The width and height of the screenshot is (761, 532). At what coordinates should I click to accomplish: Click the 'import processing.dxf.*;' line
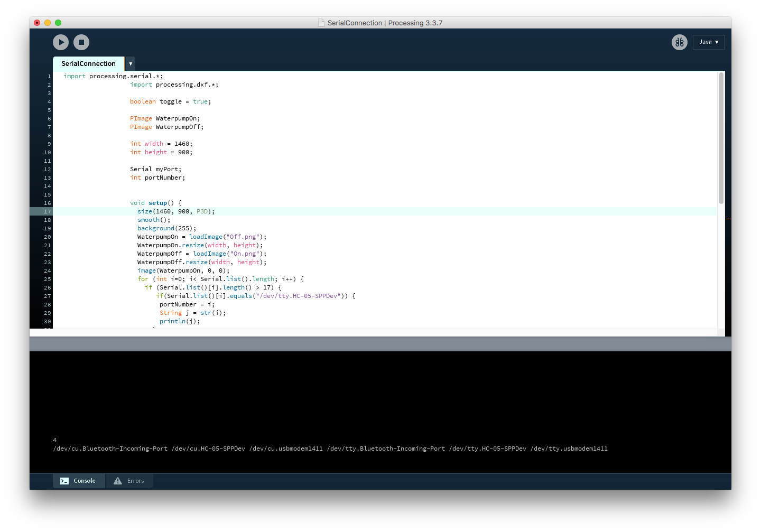[x=174, y=85]
